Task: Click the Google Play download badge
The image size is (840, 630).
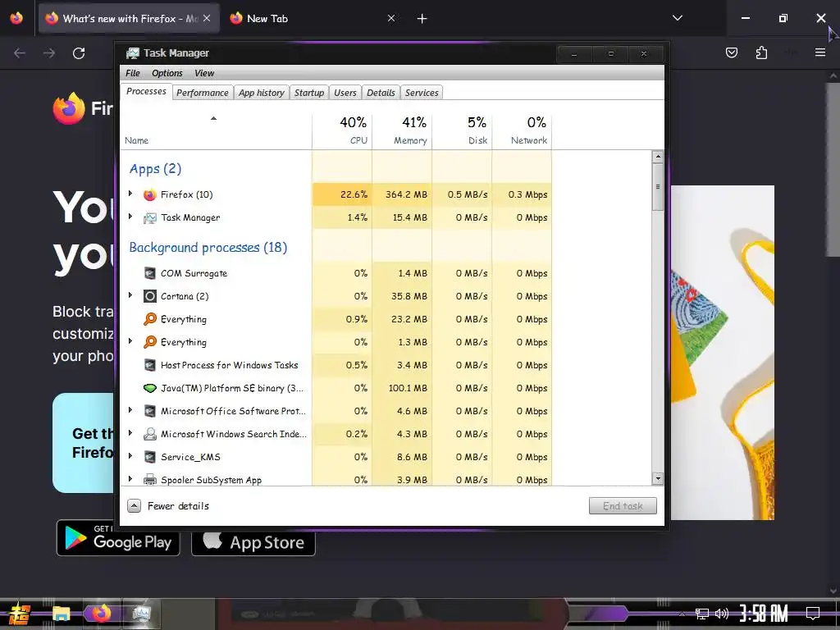Action: tap(118, 538)
